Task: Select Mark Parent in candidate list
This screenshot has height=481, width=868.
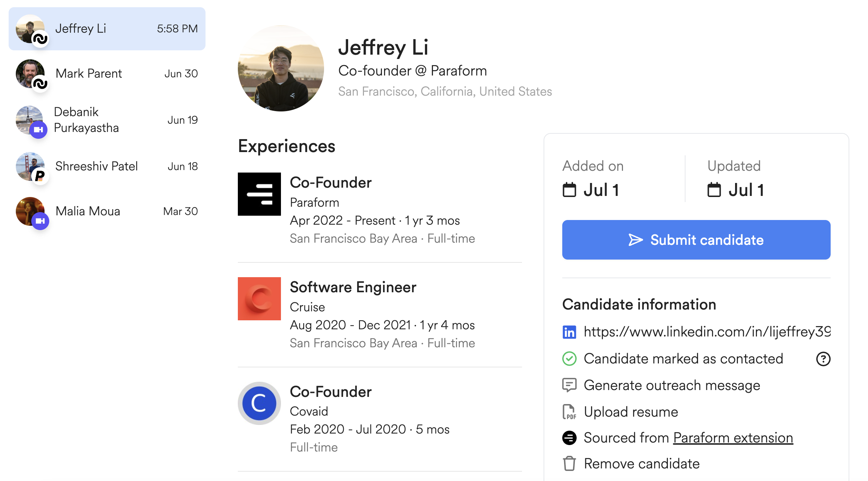Action: pos(107,74)
